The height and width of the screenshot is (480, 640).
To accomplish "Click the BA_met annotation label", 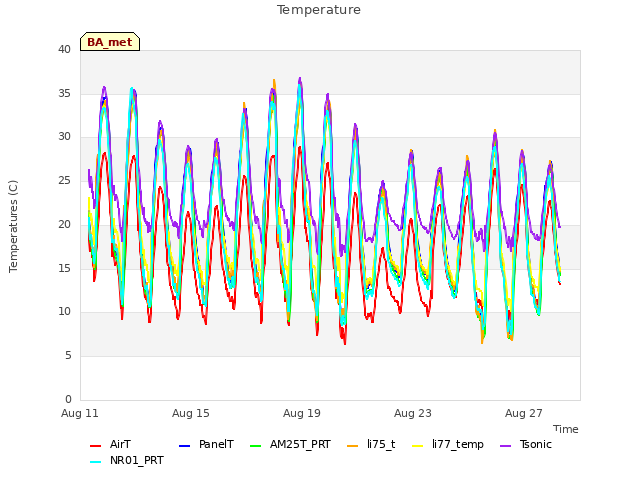I will pyautogui.click(x=110, y=42).
